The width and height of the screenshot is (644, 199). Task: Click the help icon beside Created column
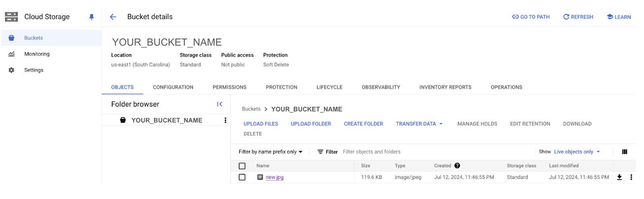pyautogui.click(x=457, y=166)
